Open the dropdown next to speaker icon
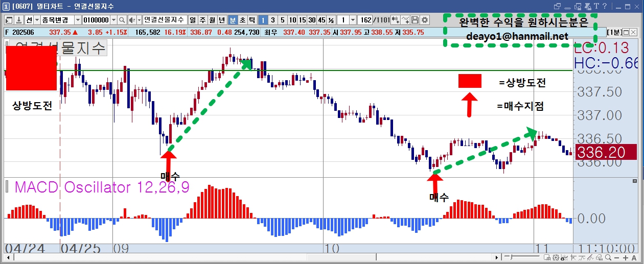Viewport: 644px width, 264px height. [139, 20]
